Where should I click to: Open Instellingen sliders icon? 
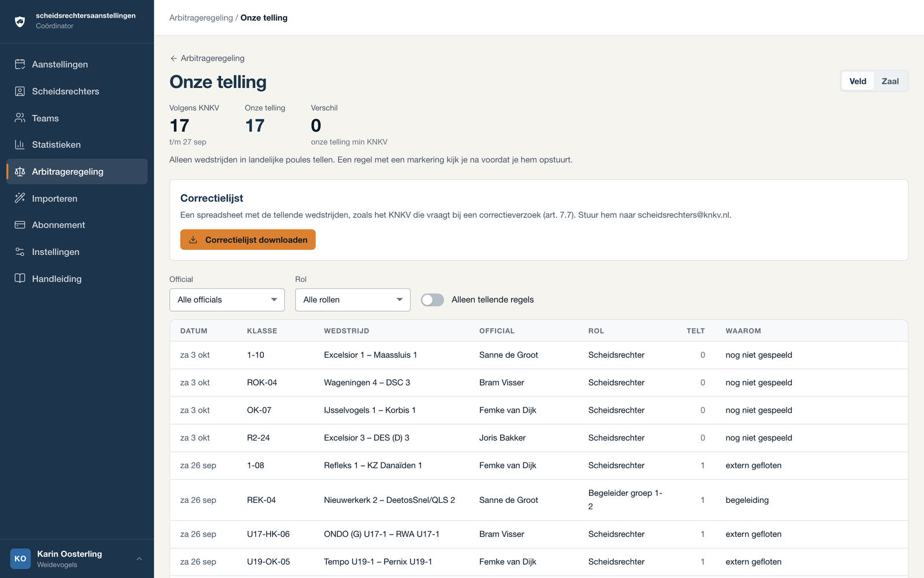[20, 252]
